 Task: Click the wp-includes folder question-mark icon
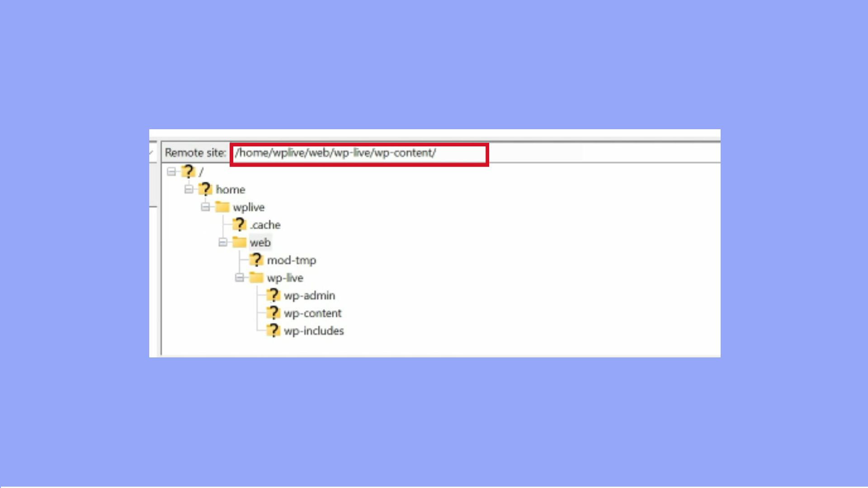coord(274,330)
